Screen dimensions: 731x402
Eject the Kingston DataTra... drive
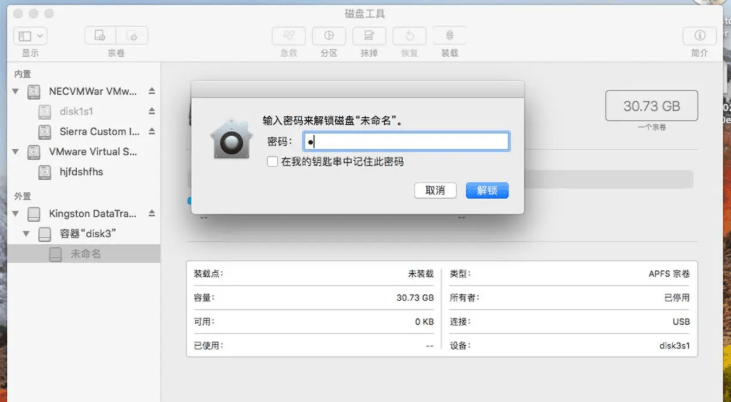pyautogui.click(x=152, y=214)
